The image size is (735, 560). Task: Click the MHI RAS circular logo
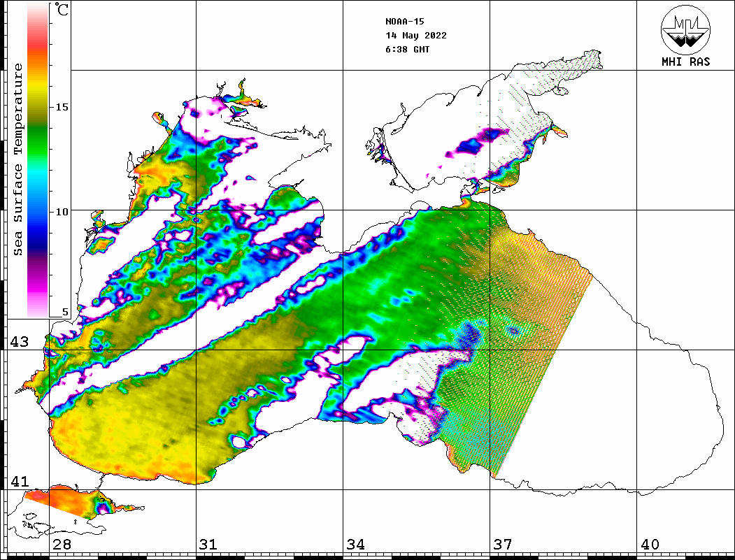point(685,29)
